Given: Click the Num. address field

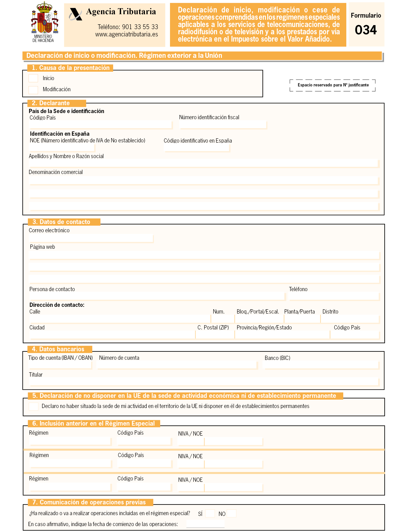Looking at the screenshot, I should point(223,319).
